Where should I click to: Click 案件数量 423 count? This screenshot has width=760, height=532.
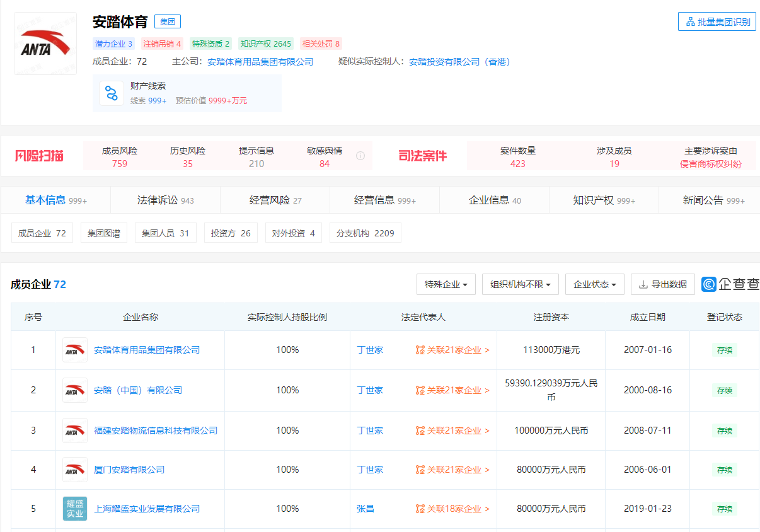pos(518,164)
